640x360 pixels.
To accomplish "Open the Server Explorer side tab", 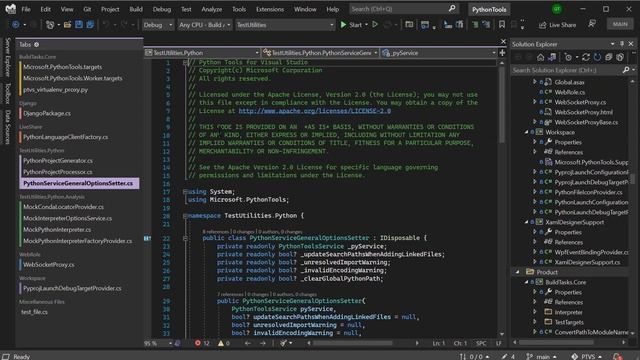I will click(x=7, y=58).
